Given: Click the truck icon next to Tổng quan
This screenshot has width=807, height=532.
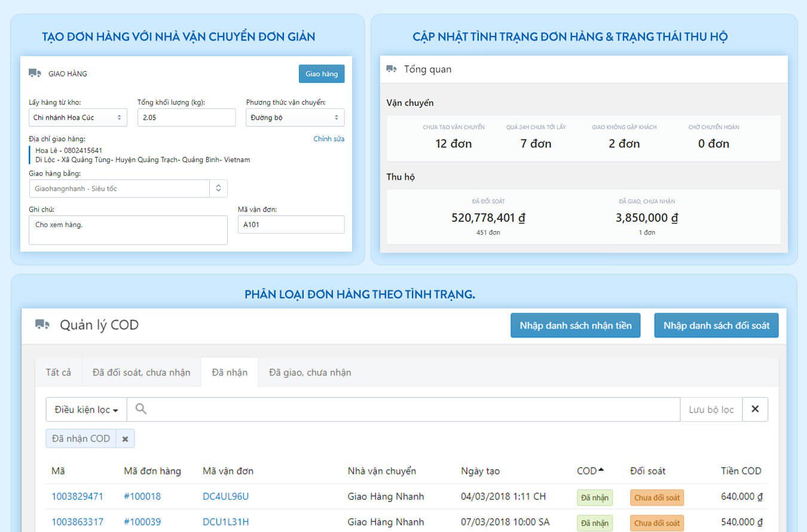Looking at the screenshot, I should [x=392, y=69].
